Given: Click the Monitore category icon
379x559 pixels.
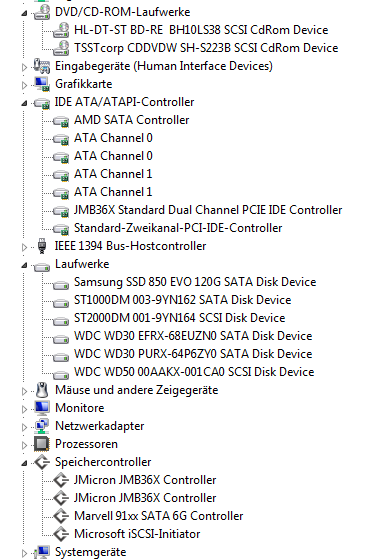Looking at the screenshot, I should tap(42, 408).
